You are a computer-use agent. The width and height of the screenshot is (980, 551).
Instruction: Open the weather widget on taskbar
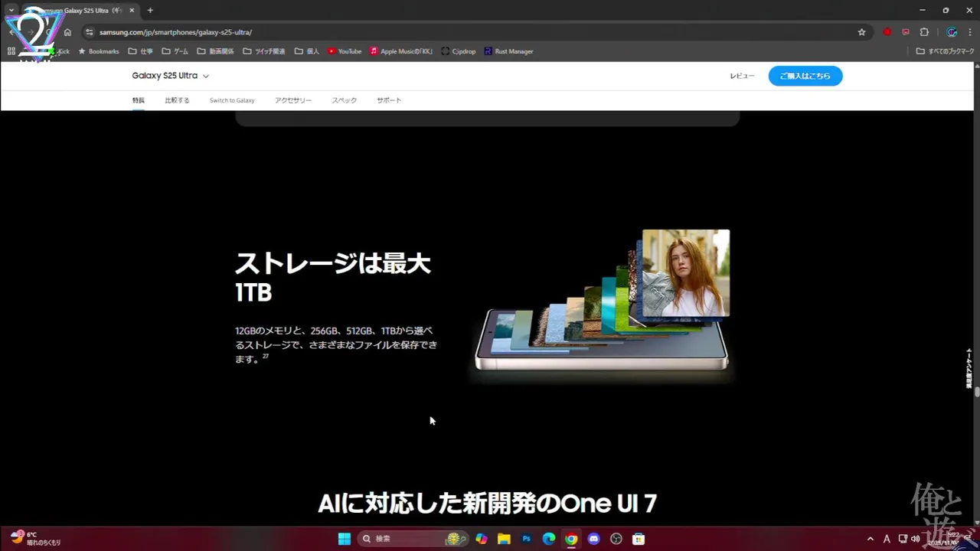(x=35, y=539)
